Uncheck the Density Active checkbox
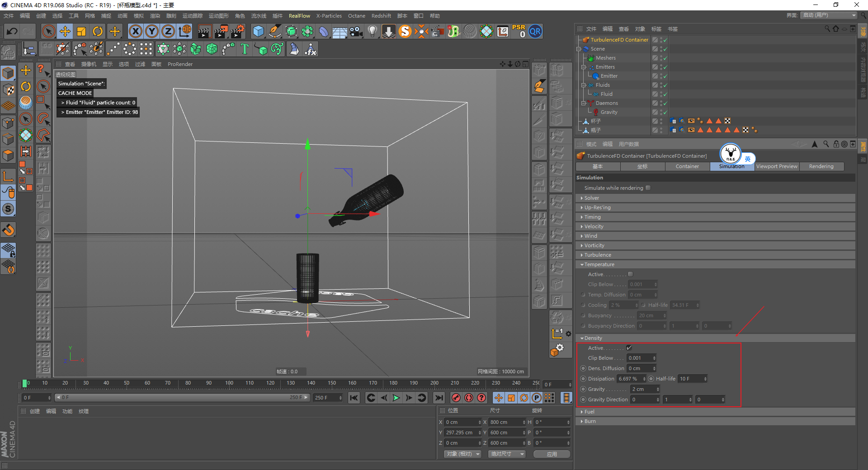 (x=629, y=348)
